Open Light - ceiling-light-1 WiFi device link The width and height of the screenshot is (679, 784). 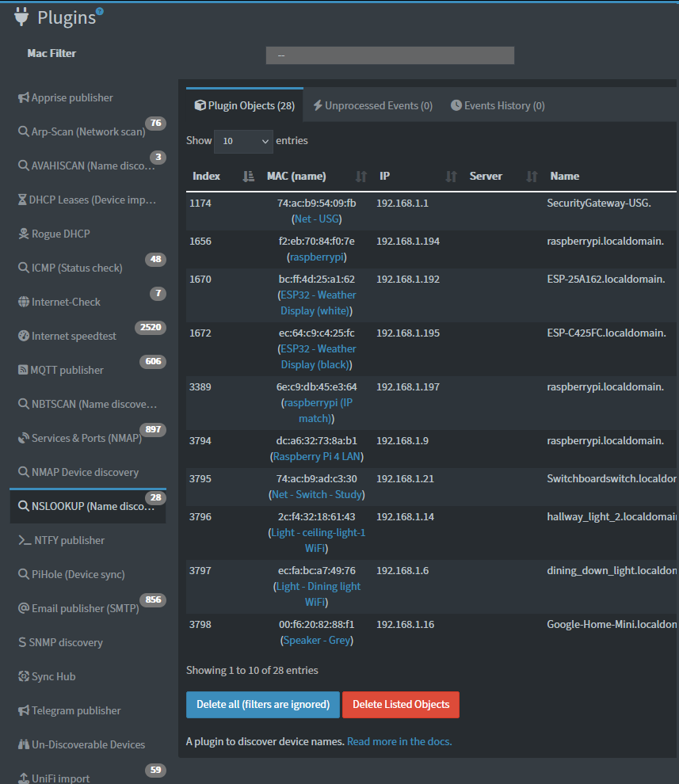point(318,540)
